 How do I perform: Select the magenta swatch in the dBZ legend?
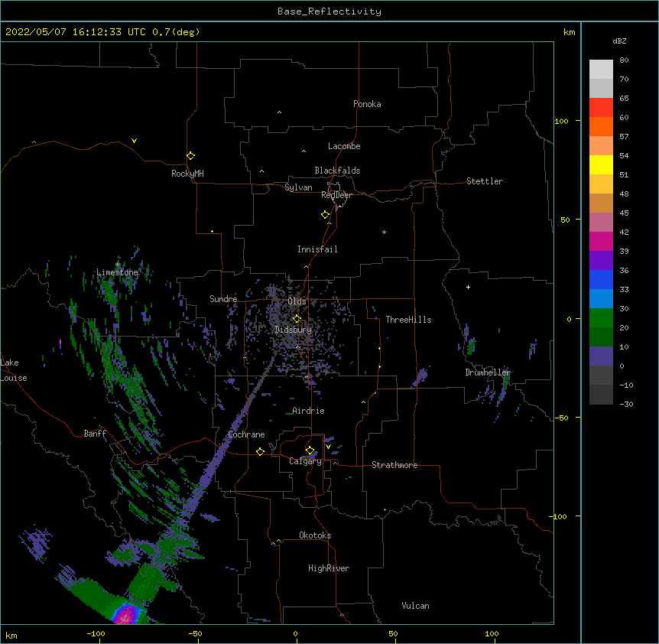pyautogui.click(x=601, y=241)
